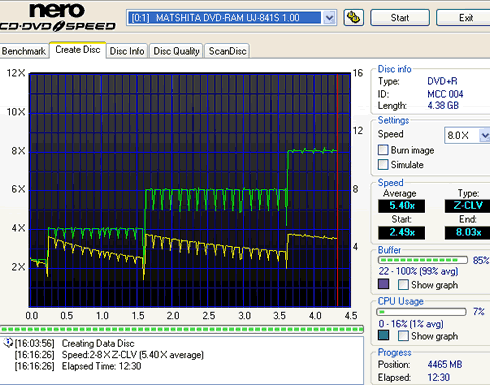This screenshot has height=385, width=490.
Task: Open the MATSHITA DVD-RAM drive dropdown
Action: [329, 18]
